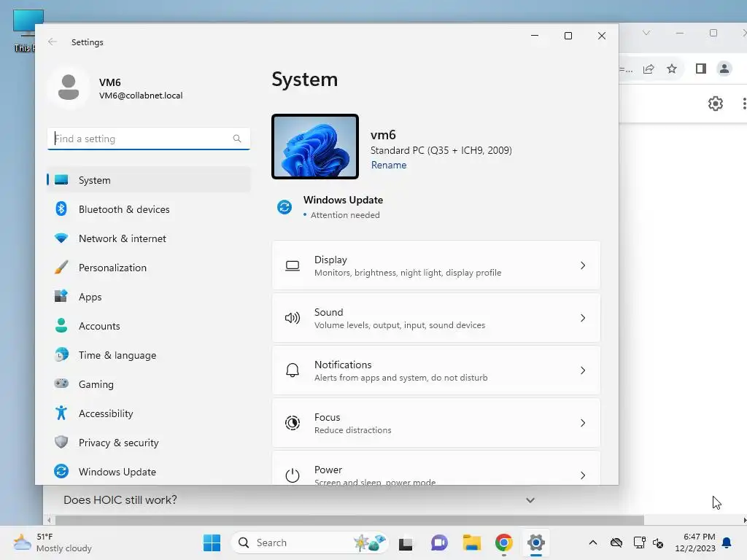Focus the Find a setting field
The height and width of the screenshot is (560, 747).
coord(149,139)
